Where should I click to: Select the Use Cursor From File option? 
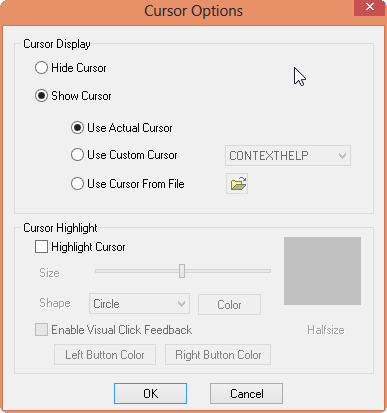click(77, 184)
